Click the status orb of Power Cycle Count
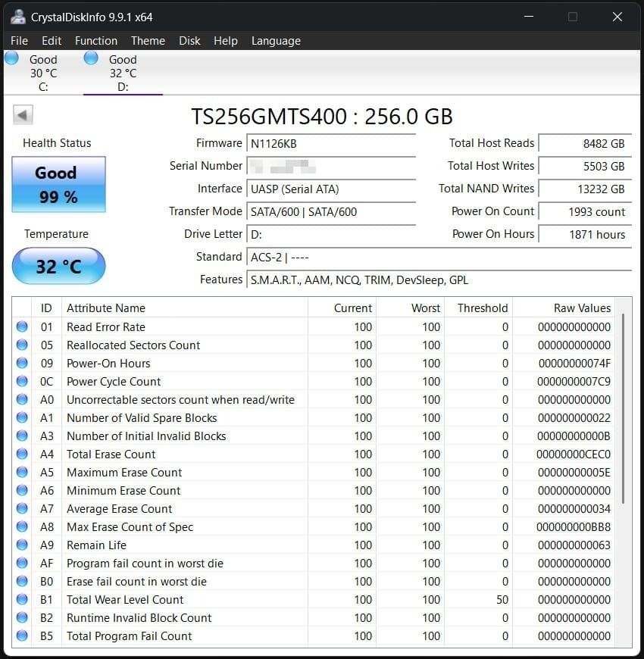The width and height of the screenshot is (644, 659). (22, 381)
